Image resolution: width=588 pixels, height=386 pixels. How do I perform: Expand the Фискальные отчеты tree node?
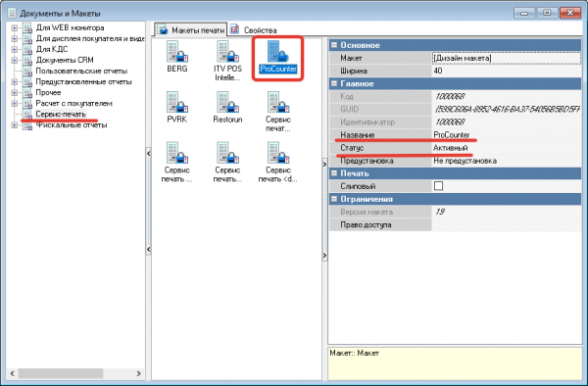coord(15,125)
